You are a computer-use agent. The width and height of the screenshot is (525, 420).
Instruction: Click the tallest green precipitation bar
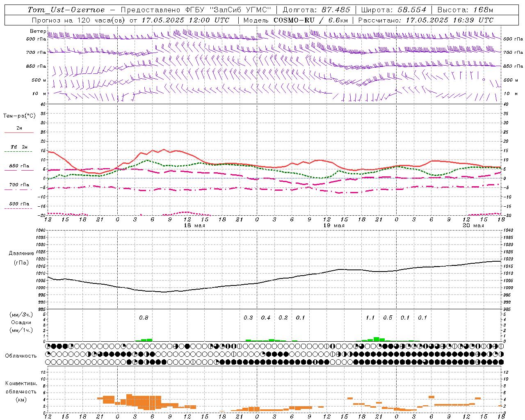pos(376,339)
